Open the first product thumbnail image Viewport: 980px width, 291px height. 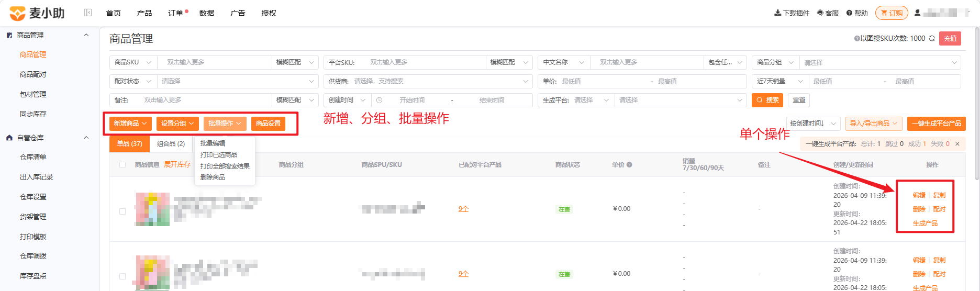point(152,209)
